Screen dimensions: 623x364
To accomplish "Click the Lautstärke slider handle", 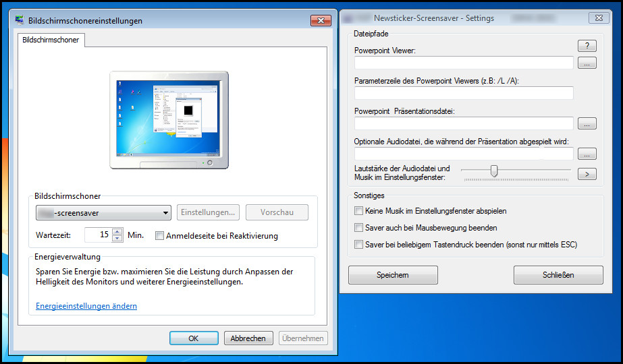I will pos(494,171).
